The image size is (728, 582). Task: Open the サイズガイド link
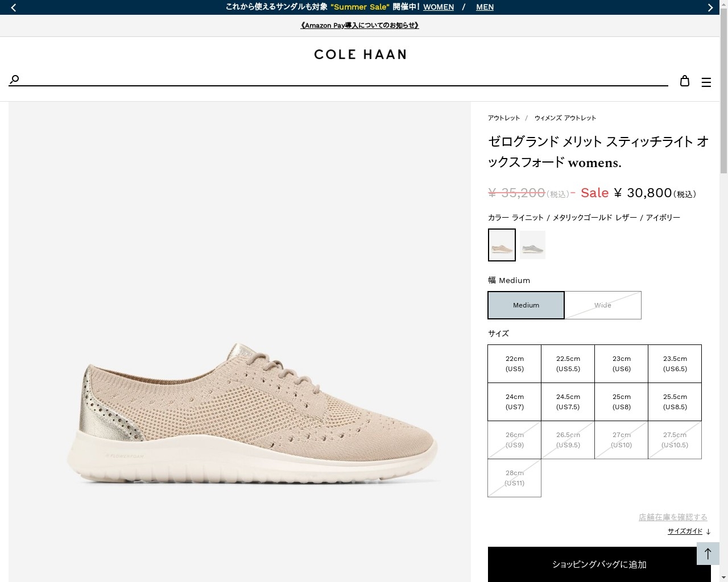click(685, 531)
